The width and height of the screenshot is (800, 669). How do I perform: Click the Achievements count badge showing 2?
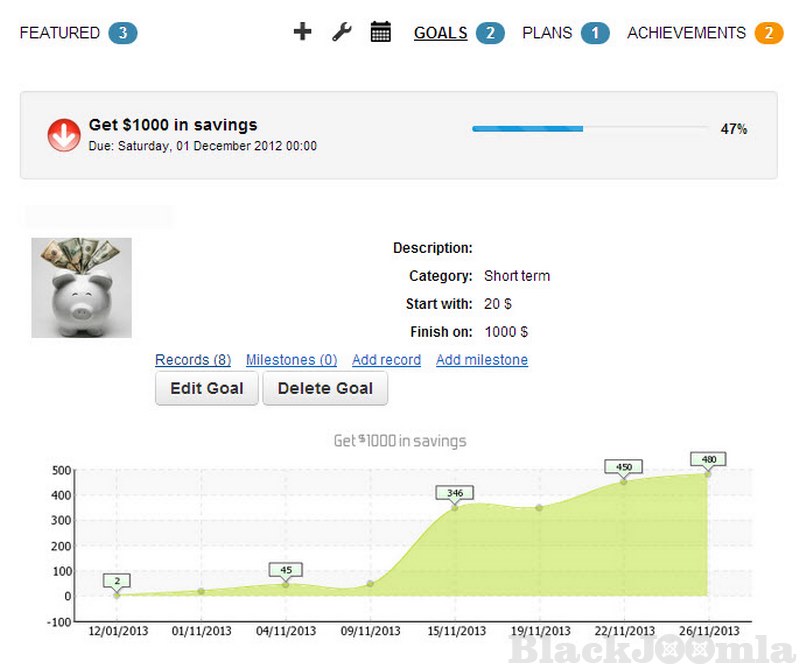[768, 33]
